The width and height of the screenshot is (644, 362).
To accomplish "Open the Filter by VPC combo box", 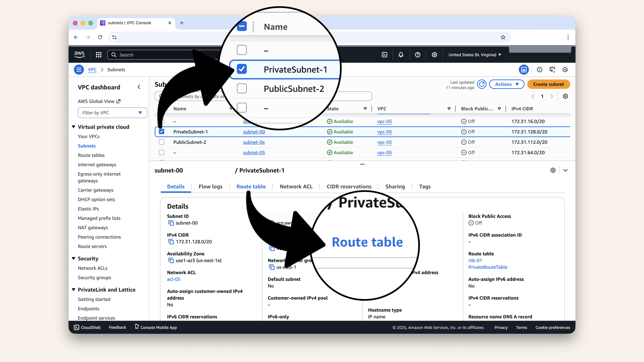I will coord(112,113).
